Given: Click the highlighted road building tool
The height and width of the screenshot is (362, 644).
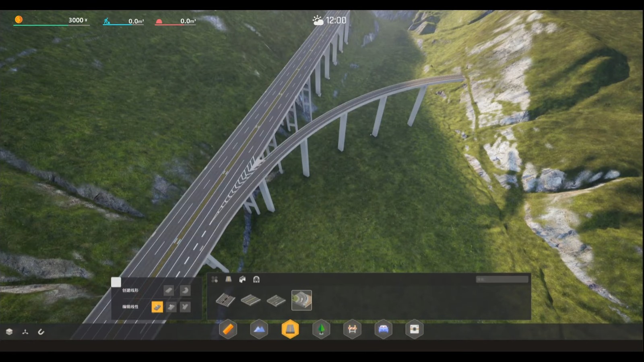Looking at the screenshot, I should tap(290, 329).
